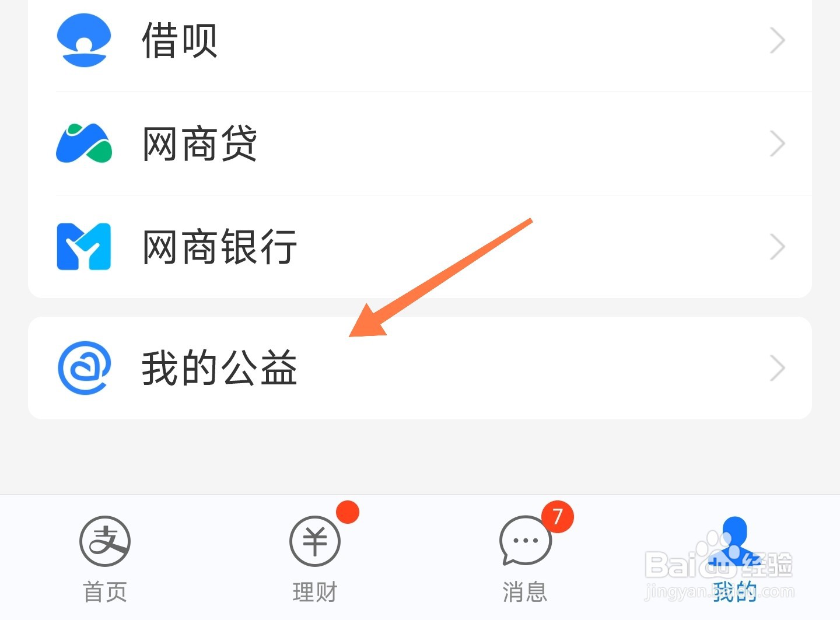Tap the yen circle 理财 icon
Screen dimensions: 840x620
point(315,541)
